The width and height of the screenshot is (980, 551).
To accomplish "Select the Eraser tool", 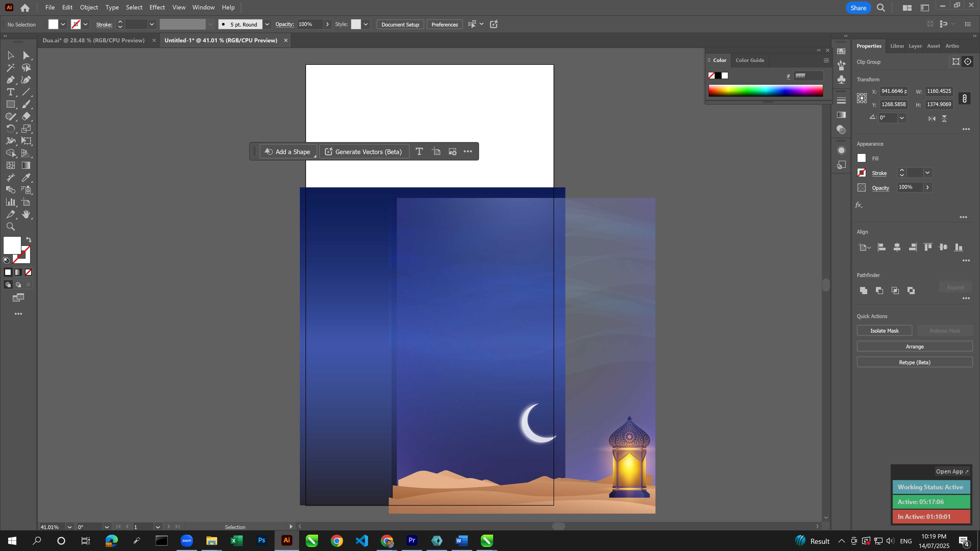I will pyautogui.click(x=26, y=116).
